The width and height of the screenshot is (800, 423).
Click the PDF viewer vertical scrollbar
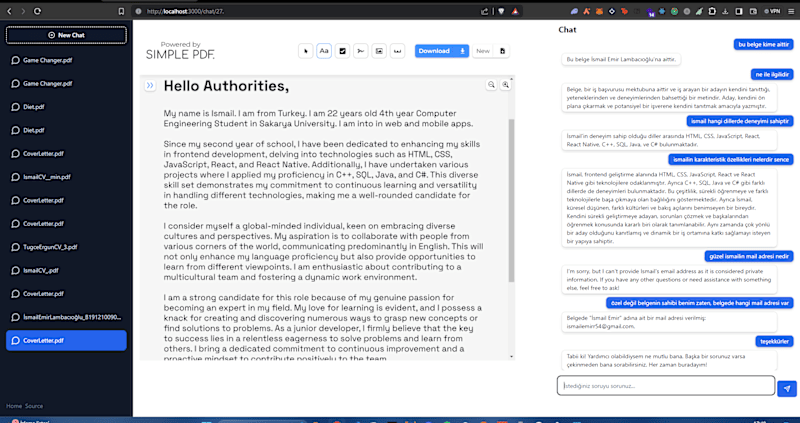pyautogui.click(x=512, y=201)
